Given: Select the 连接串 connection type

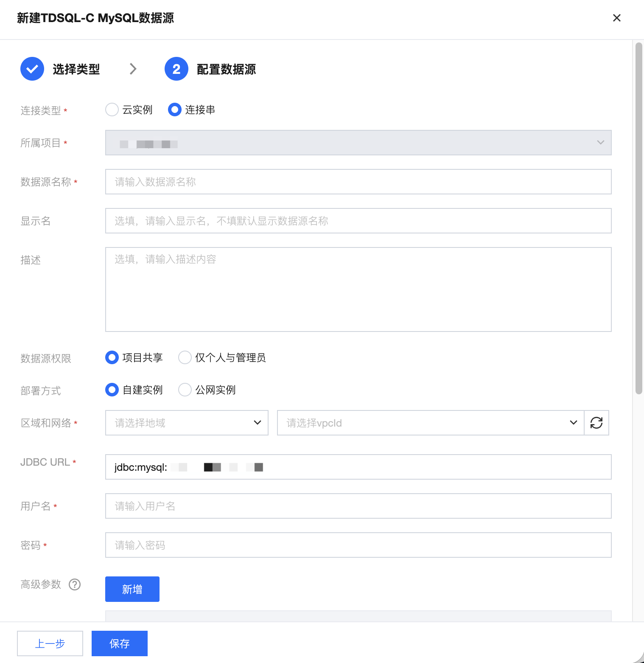Looking at the screenshot, I should tap(175, 110).
